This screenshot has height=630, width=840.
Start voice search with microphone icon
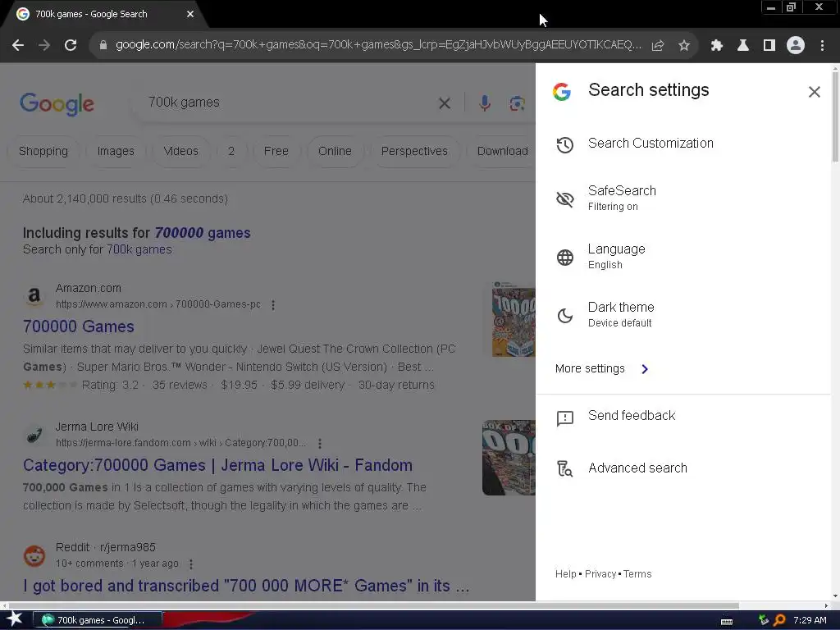(485, 103)
